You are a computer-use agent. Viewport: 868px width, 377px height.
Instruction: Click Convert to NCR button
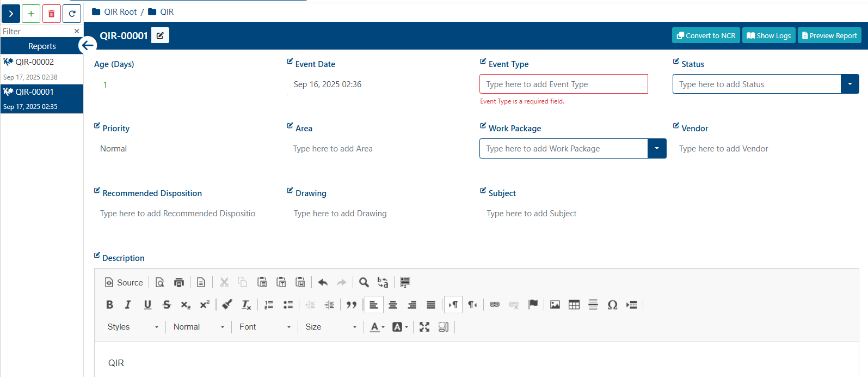(706, 35)
